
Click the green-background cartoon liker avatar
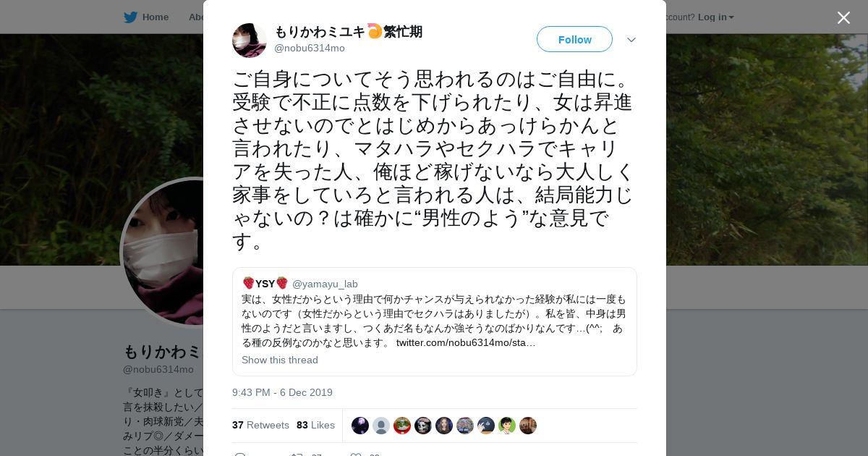click(507, 426)
